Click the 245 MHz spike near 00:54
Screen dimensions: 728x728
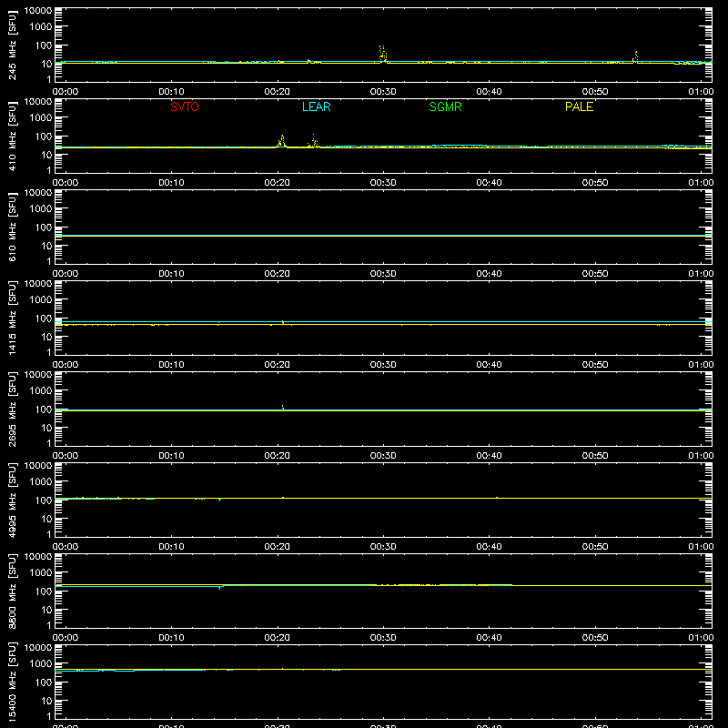pos(635,56)
